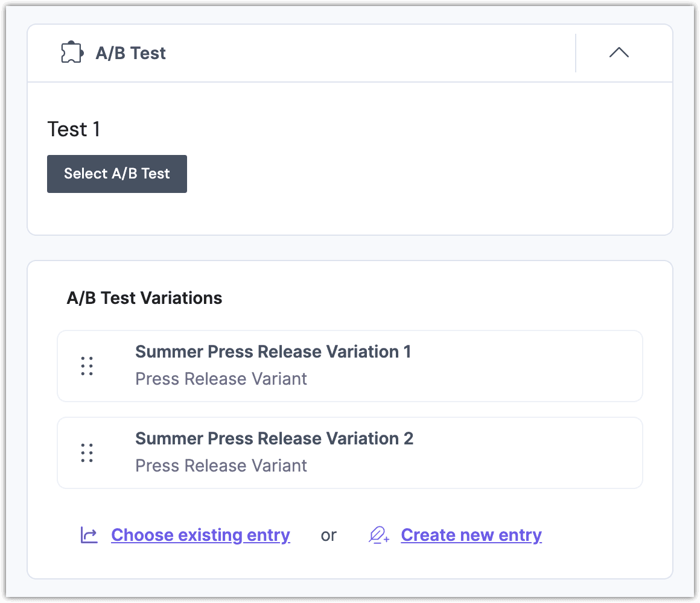The image size is (700, 603).
Task: Click the puzzle piece A/B Test icon
Action: coord(72,53)
